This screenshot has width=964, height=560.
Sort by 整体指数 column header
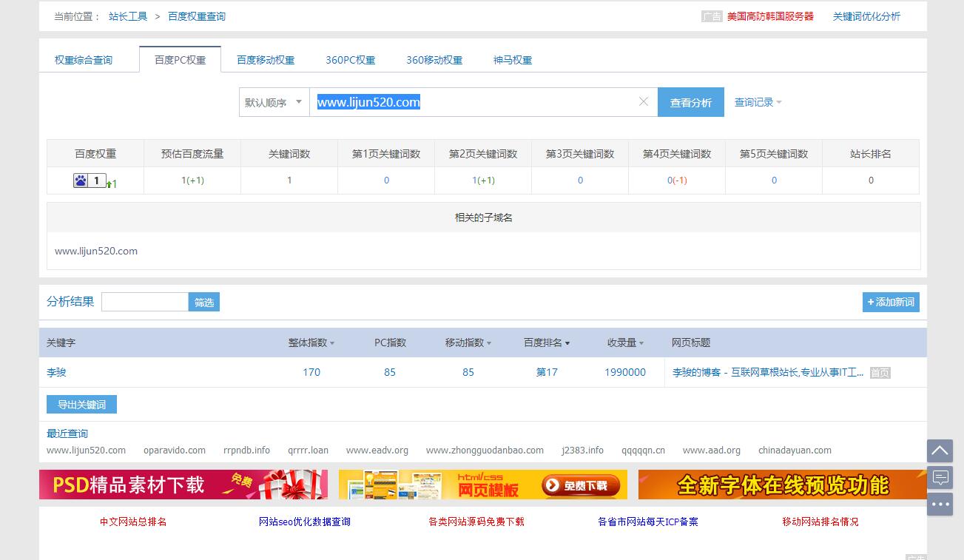click(x=311, y=343)
